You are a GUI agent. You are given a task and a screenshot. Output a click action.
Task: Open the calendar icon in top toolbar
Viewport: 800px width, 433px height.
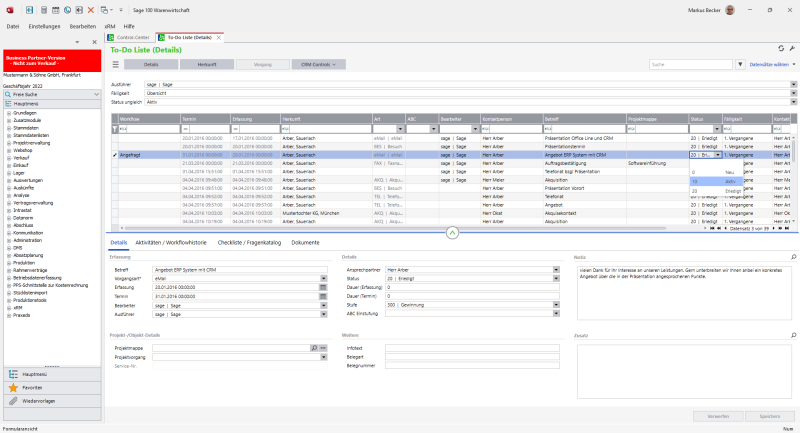pyautogui.click(x=56, y=10)
